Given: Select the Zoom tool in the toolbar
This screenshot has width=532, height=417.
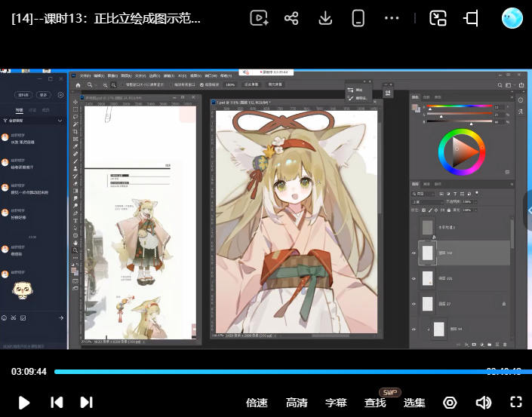Looking at the screenshot, I should click(75, 250).
